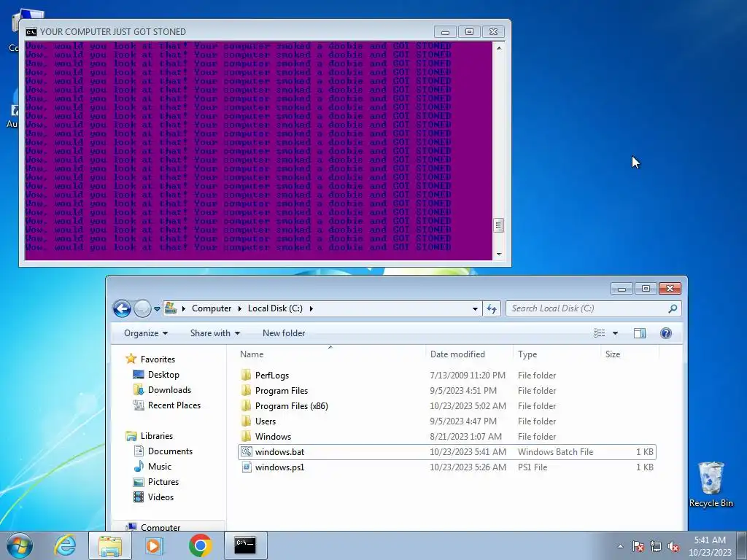Open the Start menu orb
747x560 pixels.
pyautogui.click(x=20, y=545)
